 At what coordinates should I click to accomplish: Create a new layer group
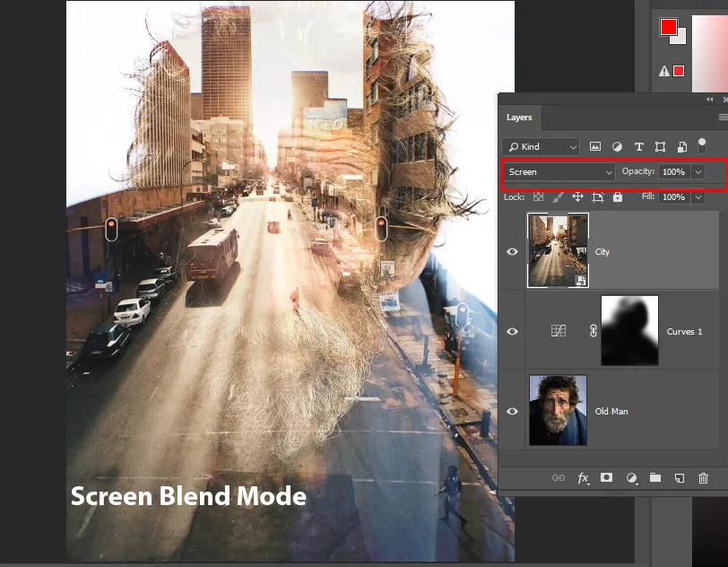[x=655, y=477]
